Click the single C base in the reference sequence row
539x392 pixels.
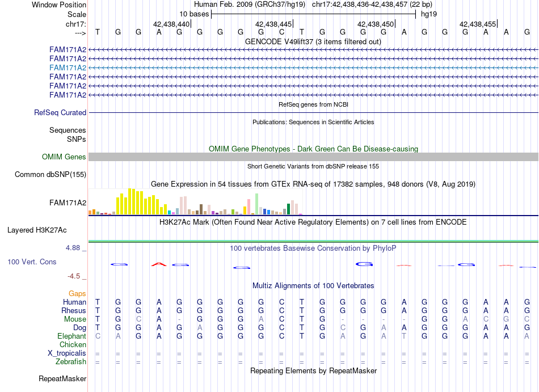tap(281, 32)
